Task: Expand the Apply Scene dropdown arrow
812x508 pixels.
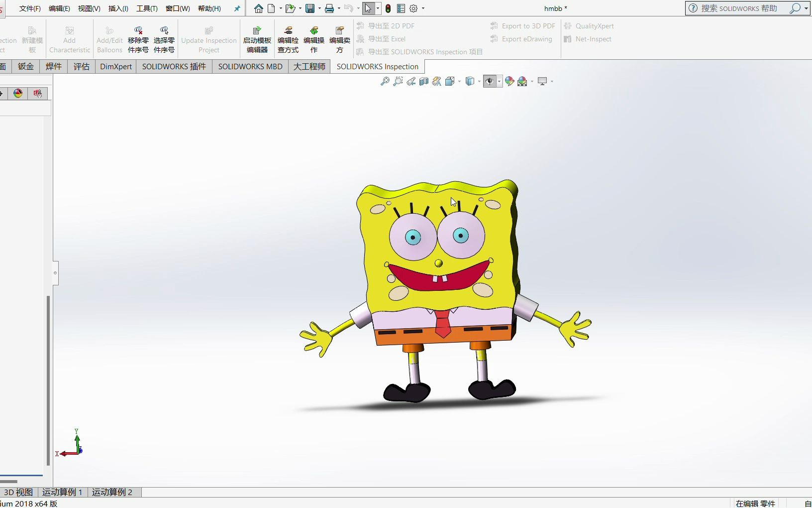Action: [x=532, y=81]
